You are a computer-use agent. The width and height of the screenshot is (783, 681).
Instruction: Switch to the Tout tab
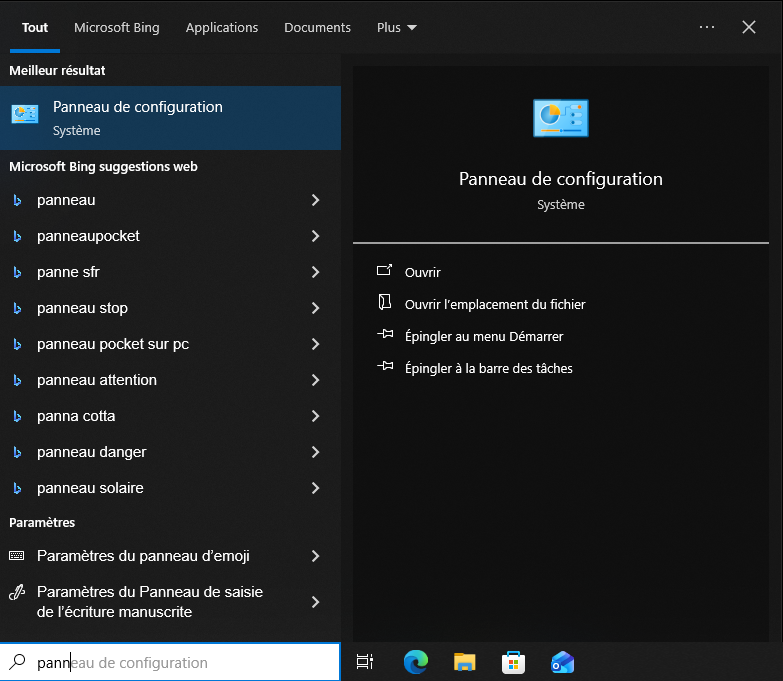click(x=35, y=27)
